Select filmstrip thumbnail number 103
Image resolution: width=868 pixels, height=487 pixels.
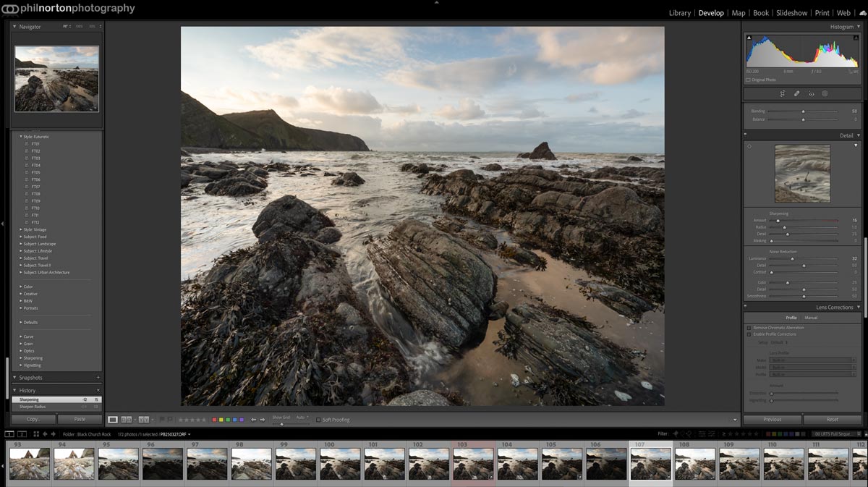click(x=473, y=463)
